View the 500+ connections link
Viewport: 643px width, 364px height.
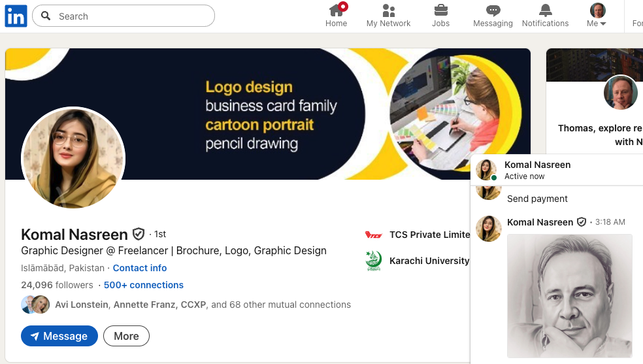143,285
